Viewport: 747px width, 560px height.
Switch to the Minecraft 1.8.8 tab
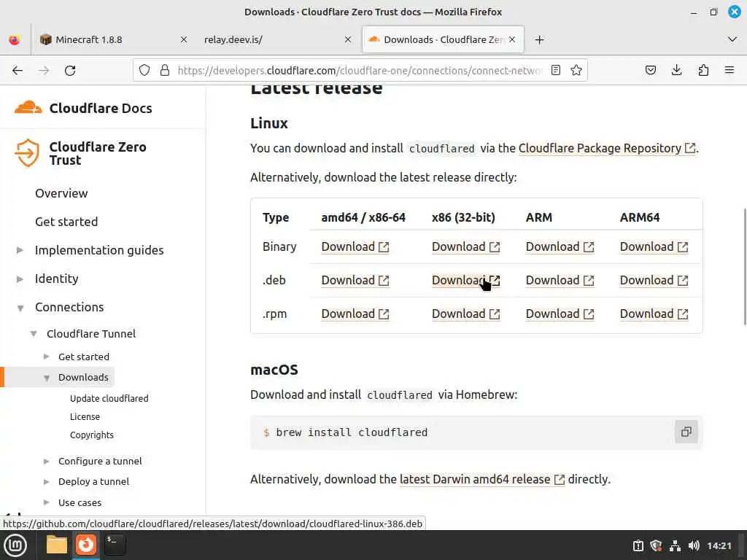pyautogui.click(x=113, y=39)
